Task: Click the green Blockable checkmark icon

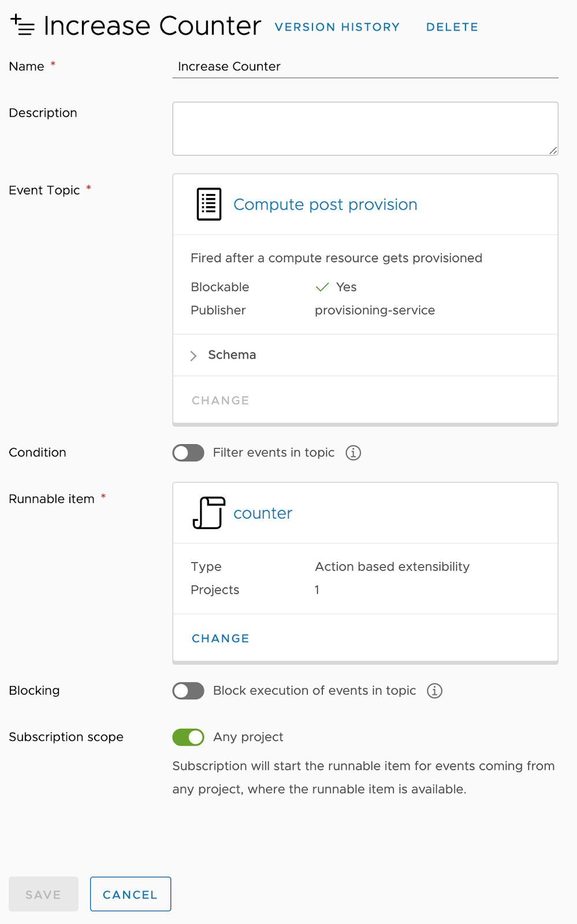Action: [322, 287]
